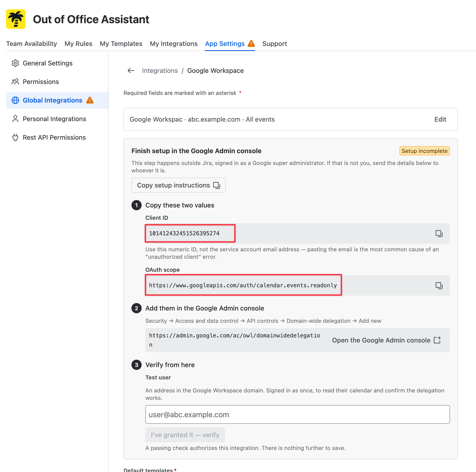Switch to My Templates tab
The image size is (476, 472).
[x=121, y=44]
